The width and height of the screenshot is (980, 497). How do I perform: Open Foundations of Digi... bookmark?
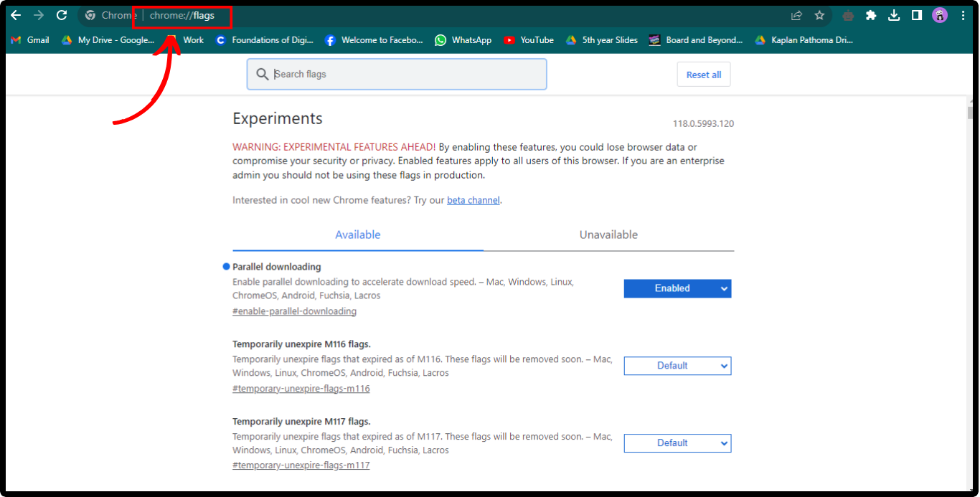tap(264, 40)
